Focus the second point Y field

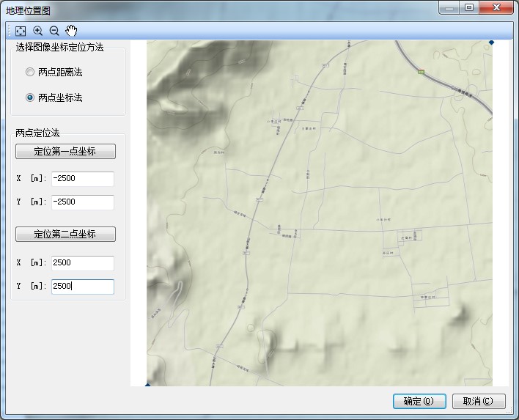(x=83, y=287)
